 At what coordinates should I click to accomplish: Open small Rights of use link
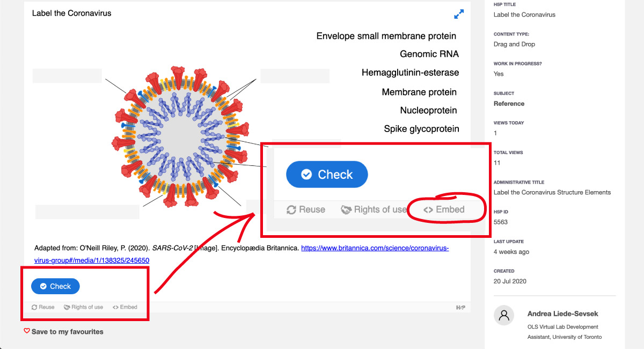[x=83, y=307]
